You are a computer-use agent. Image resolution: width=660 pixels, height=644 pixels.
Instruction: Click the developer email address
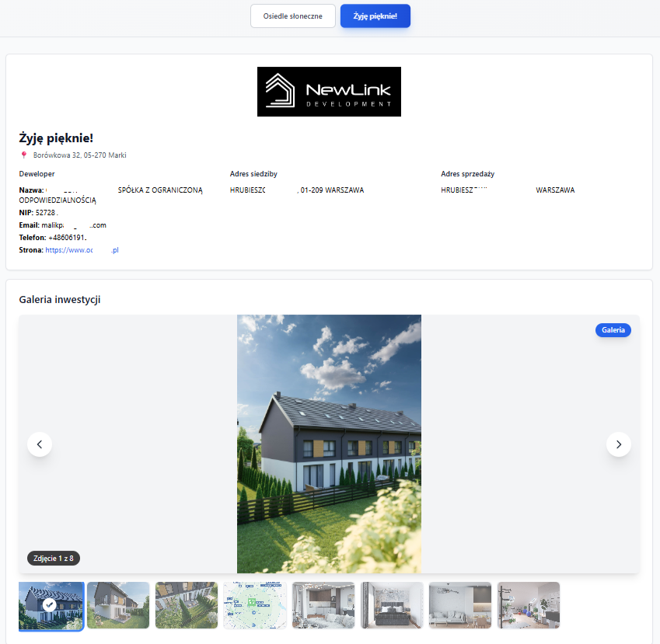click(x=73, y=225)
